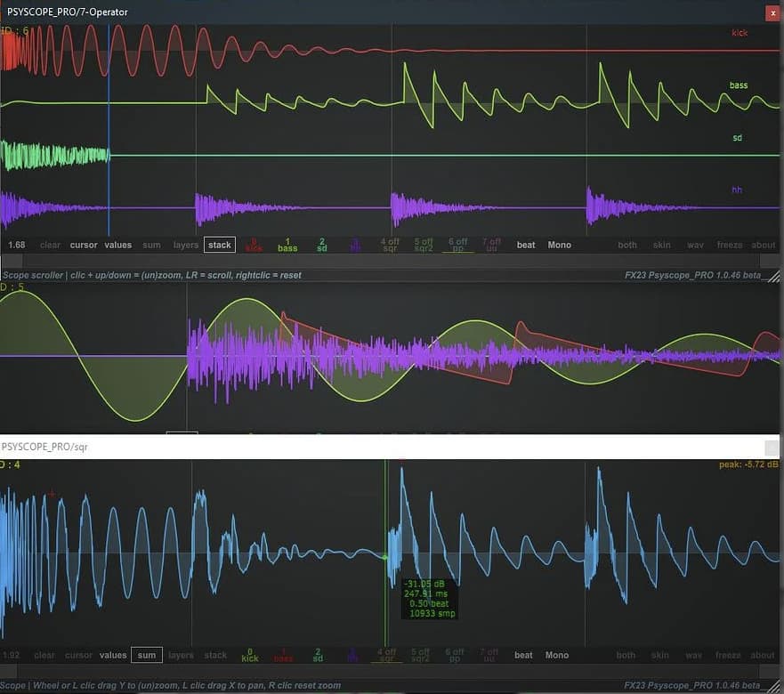Toggle channel 3 hh in the 7-Operator toolbar

355,245
